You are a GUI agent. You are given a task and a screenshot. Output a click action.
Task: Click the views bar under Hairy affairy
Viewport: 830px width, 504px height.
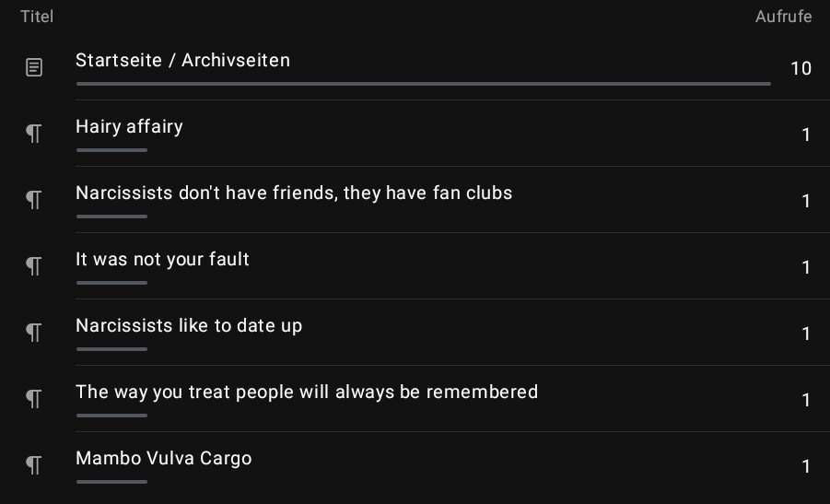click(x=111, y=150)
